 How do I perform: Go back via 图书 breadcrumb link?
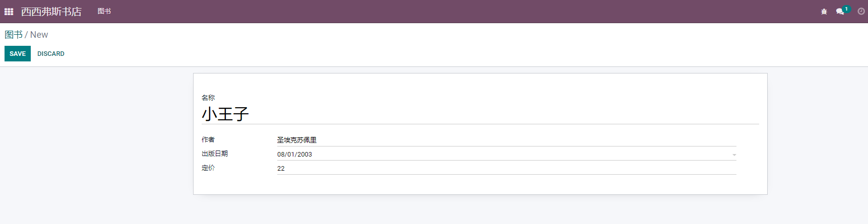(x=14, y=35)
